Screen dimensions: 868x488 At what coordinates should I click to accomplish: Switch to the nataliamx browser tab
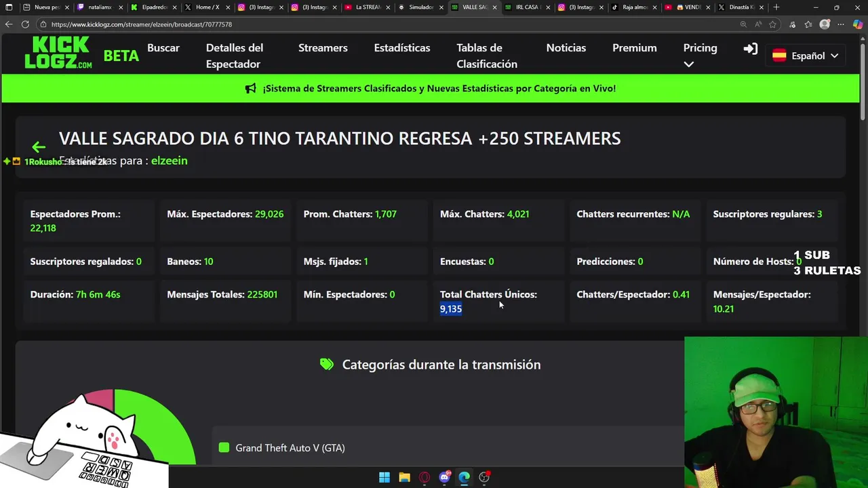(100, 7)
